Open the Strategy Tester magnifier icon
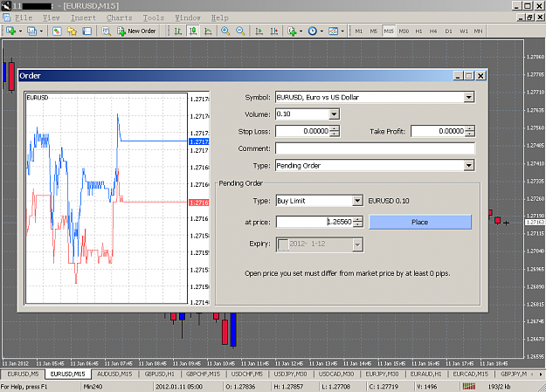546x392 pixels. (x=107, y=31)
